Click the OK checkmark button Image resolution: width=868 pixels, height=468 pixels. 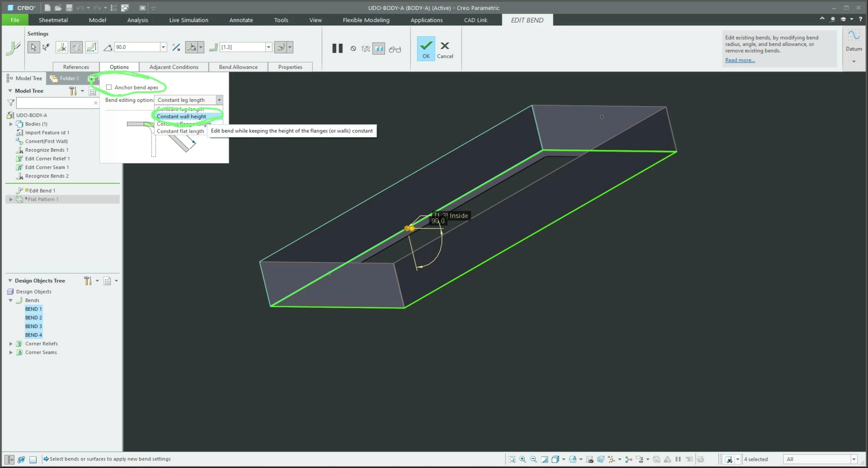pyautogui.click(x=426, y=48)
